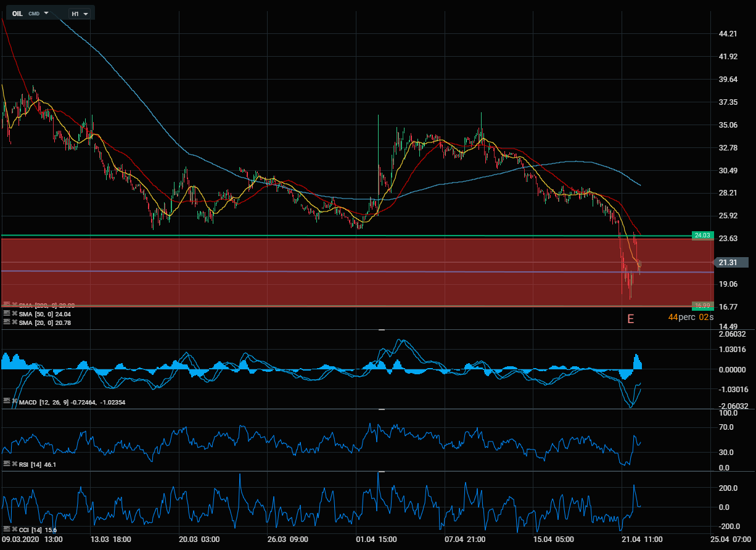The height and width of the screenshot is (550, 756).
Task: Open MACD indicator settings icon
Action: coord(6,401)
